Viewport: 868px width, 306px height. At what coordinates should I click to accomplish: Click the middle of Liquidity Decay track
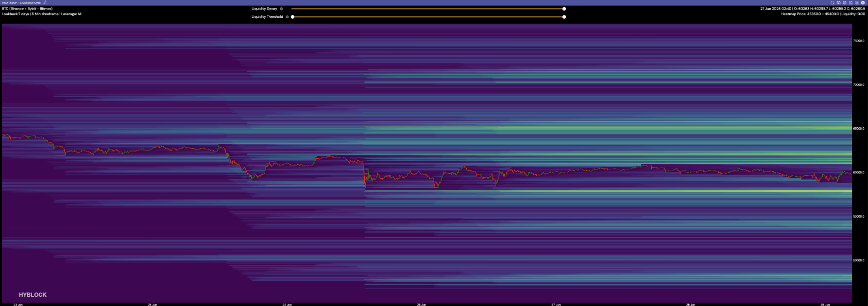(x=427, y=9)
